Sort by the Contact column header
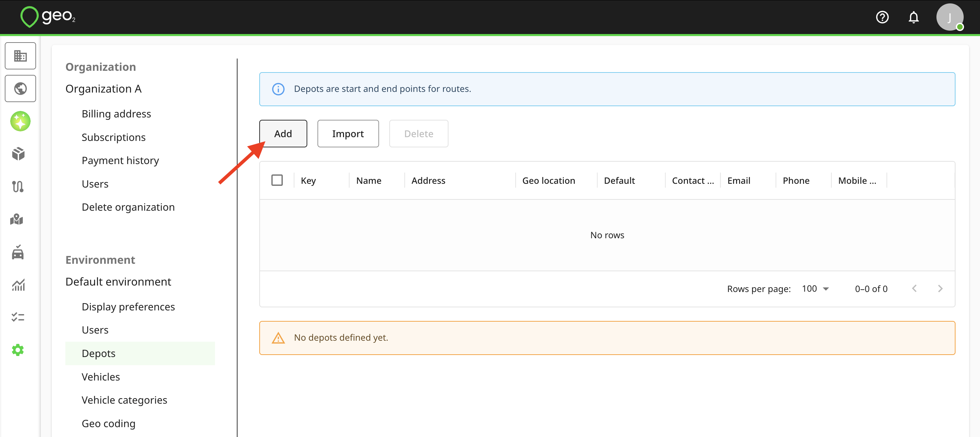Screen dimensions: 980x437 pyautogui.click(x=693, y=180)
